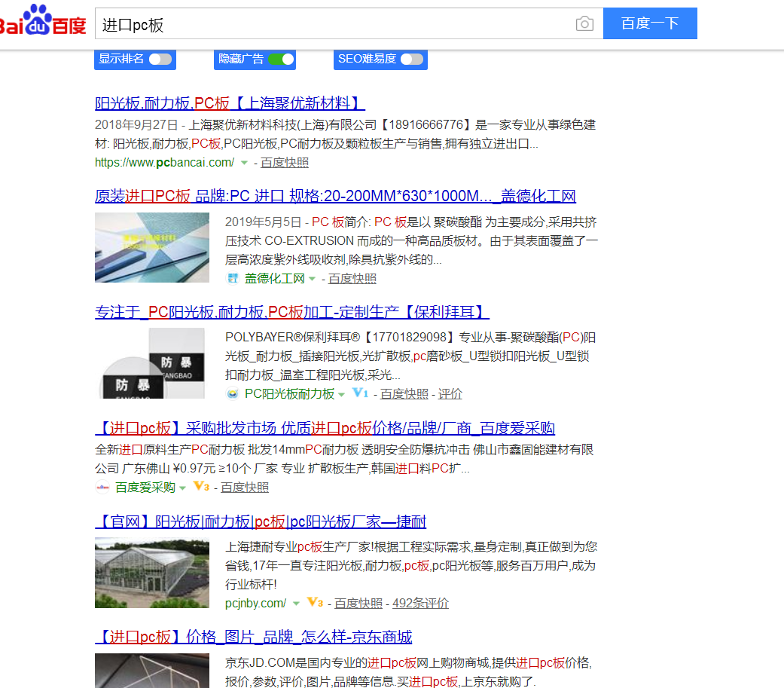Screen dimensions: 784x688
Task: Click the snippet text starting 京东JD.COM是国内专业的
Action: tap(408, 672)
